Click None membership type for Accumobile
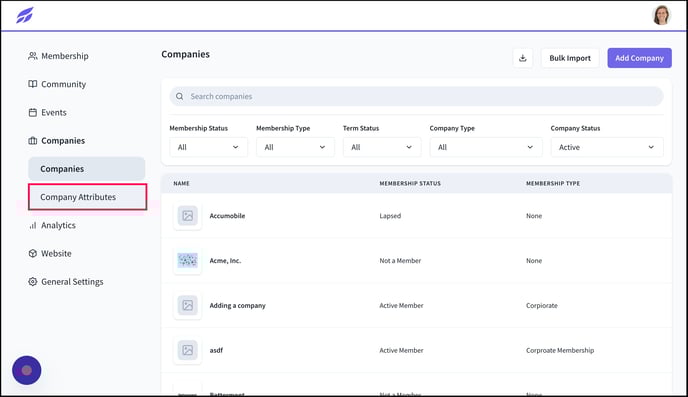Image resolution: width=688 pixels, height=397 pixels. (x=534, y=216)
